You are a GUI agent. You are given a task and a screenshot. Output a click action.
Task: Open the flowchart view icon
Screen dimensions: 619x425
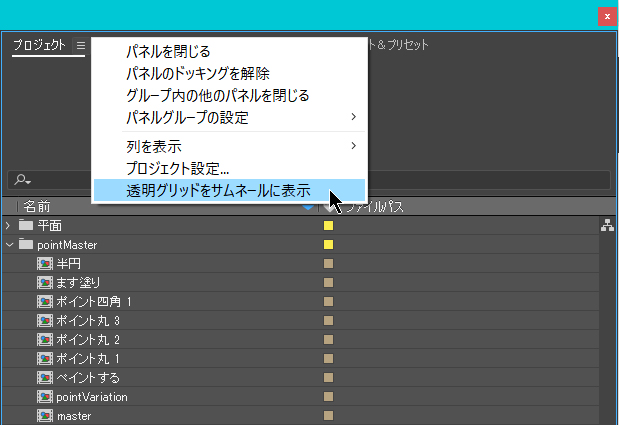point(606,226)
